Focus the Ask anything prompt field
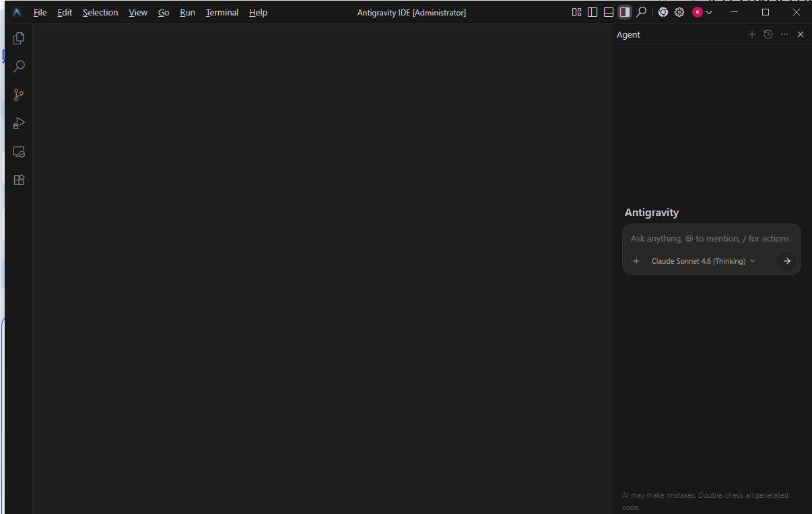Screen dimensions: 812x514 [710, 238]
